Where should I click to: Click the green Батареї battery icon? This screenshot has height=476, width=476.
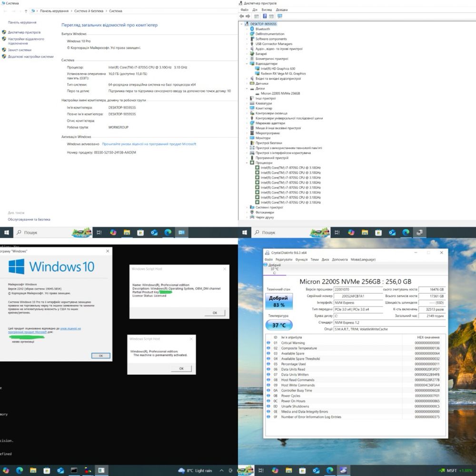pyautogui.click(x=252, y=54)
